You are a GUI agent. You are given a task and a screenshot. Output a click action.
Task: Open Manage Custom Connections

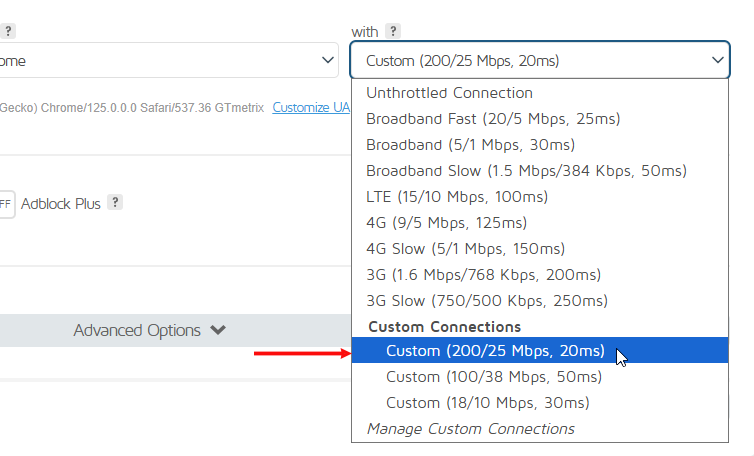(470, 429)
